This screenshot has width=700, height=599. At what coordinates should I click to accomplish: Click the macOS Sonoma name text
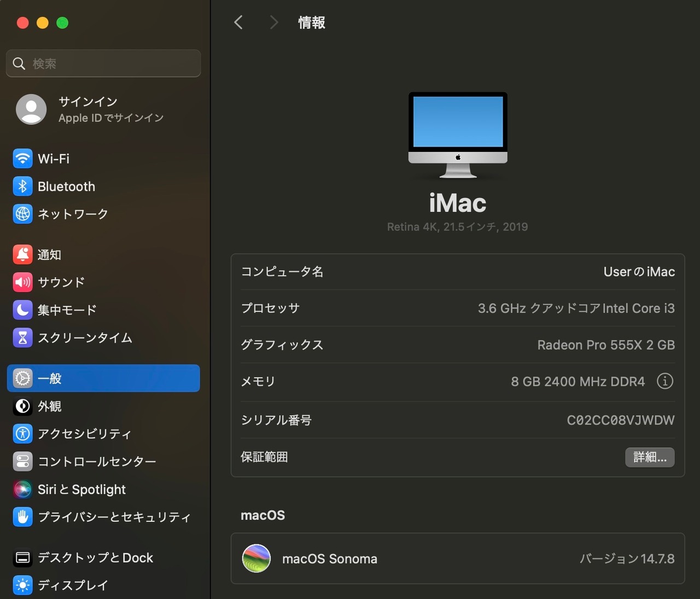[x=330, y=559]
